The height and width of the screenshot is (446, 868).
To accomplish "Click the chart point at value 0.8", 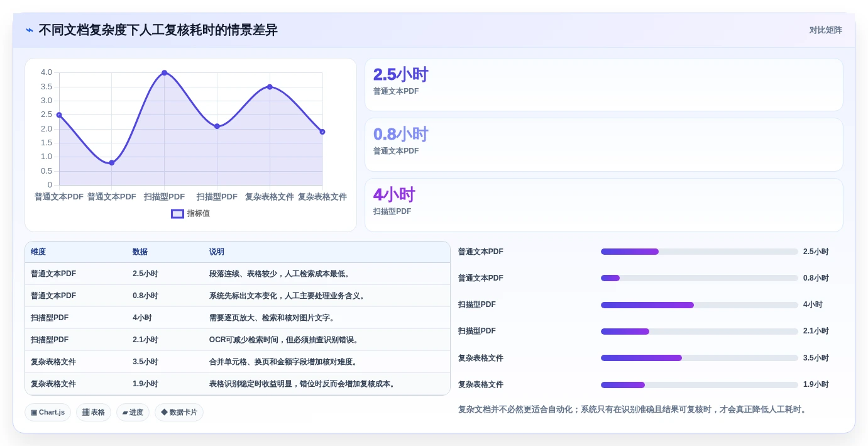I will tap(112, 163).
